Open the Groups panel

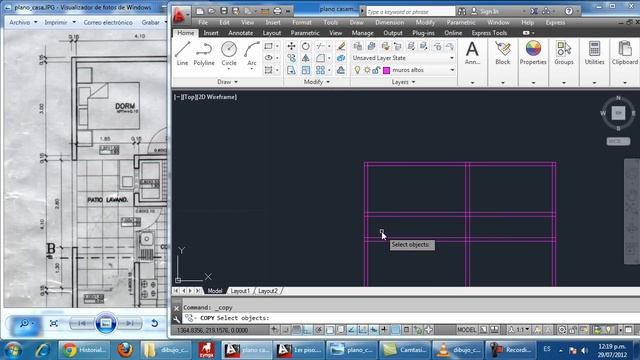point(564,53)
